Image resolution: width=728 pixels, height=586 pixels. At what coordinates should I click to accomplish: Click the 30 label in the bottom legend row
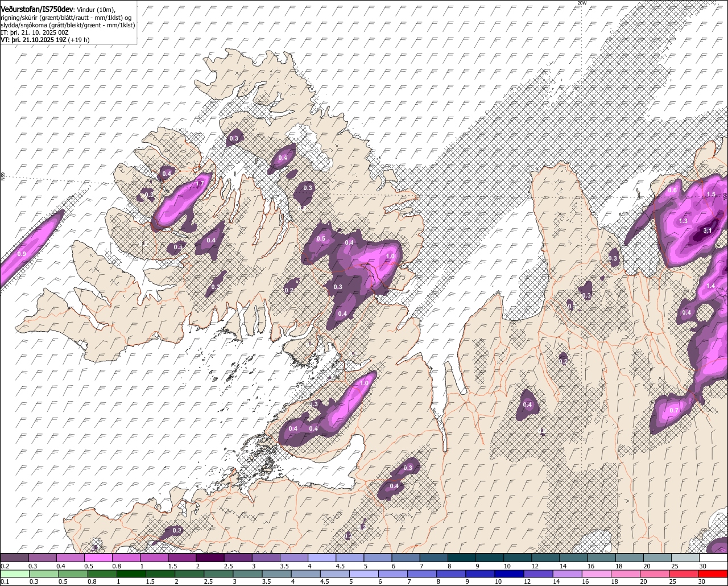click(702, 581)
